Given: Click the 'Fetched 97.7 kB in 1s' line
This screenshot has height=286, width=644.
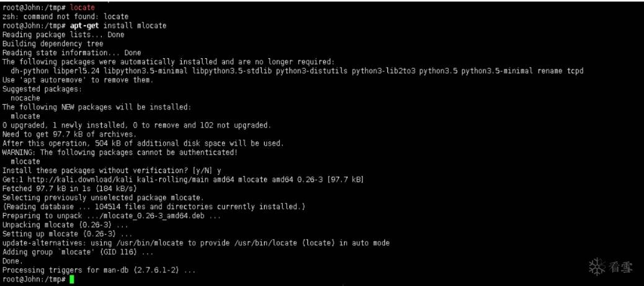Looking at the screenshot, I should (69, 188).
